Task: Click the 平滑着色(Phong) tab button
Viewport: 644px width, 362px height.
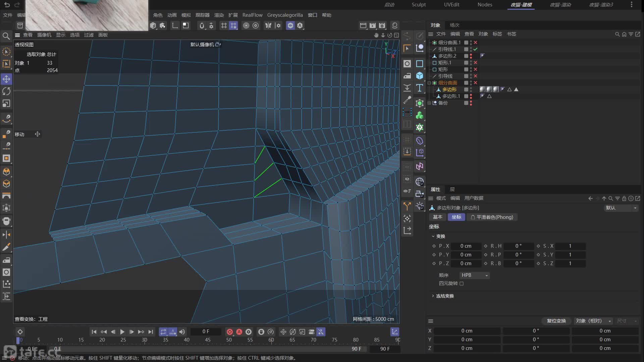Action: (492, 217)
